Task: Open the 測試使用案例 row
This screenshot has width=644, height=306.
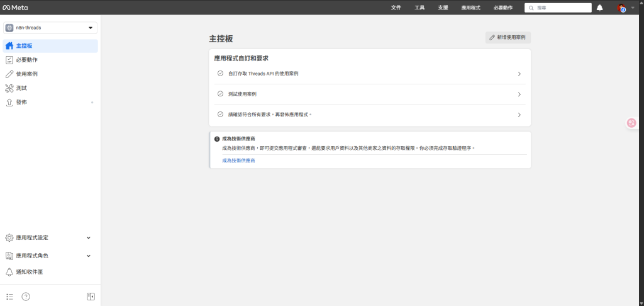Action: coord(370,94)
